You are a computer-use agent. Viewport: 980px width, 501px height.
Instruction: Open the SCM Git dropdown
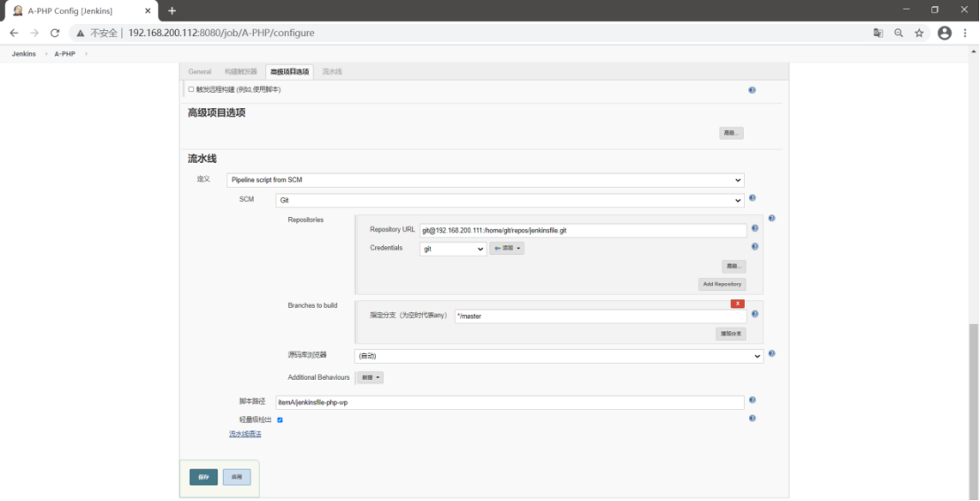pos(509,200)
